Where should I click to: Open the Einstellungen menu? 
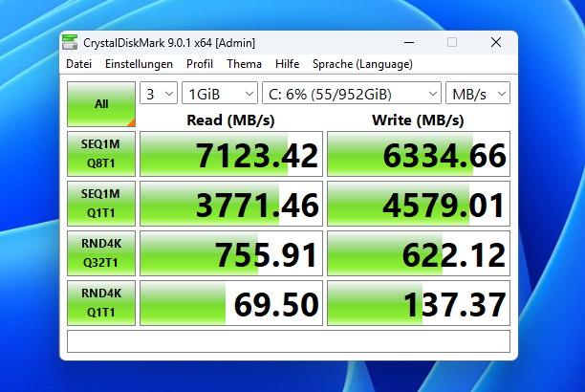tap(139, 64)
